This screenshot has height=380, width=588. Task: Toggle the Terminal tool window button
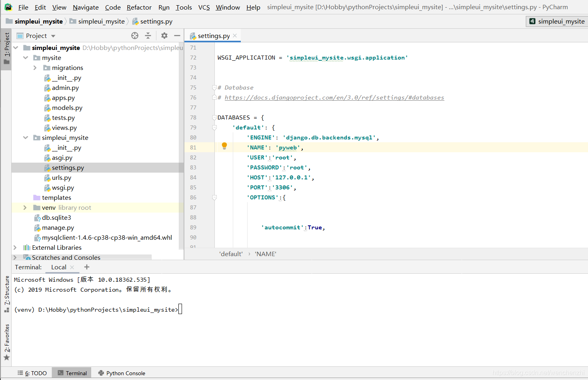pyautogui.click(x=72, y=373)
